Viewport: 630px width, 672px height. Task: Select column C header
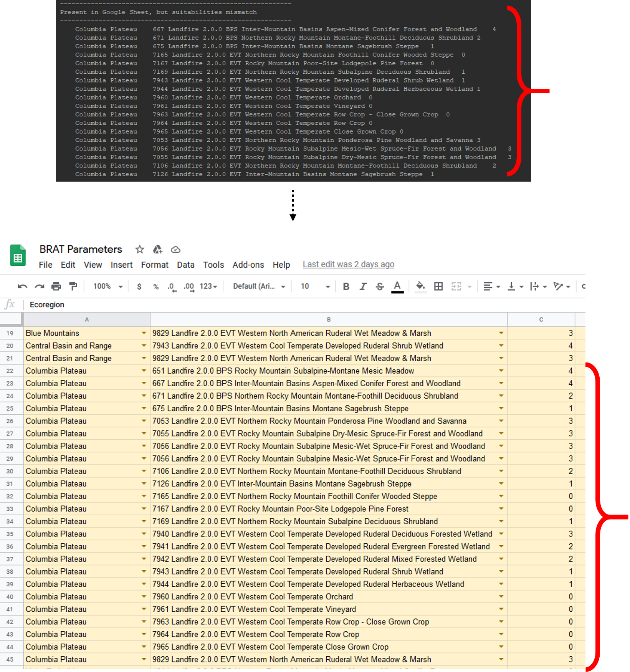[541, 319]
